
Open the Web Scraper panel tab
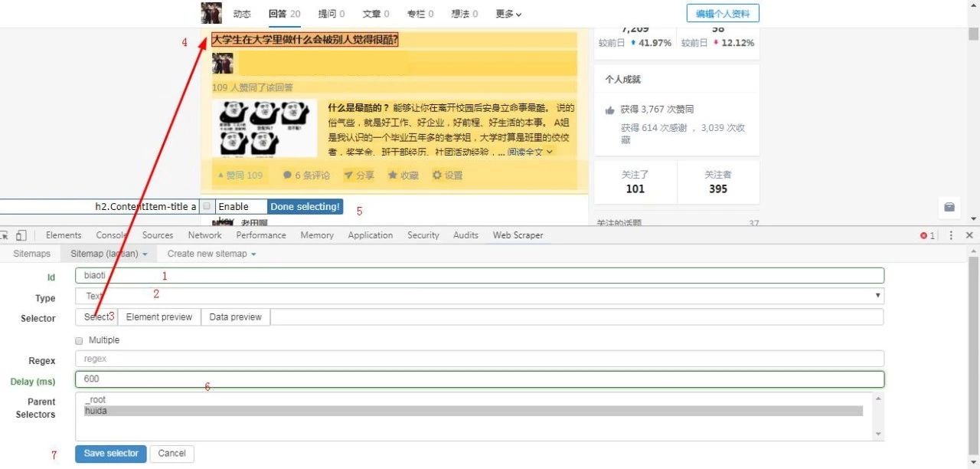point(517,235)
